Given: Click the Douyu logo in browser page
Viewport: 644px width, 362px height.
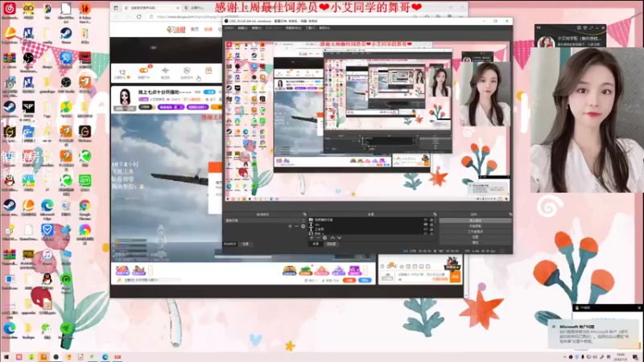Looking at the screenshot, I should [175, 29].
